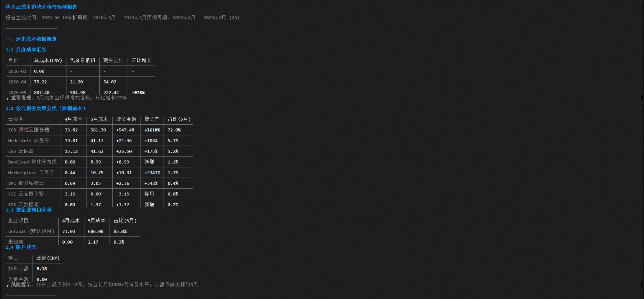Click the warning icon beside 重要发现

point(8,98)
